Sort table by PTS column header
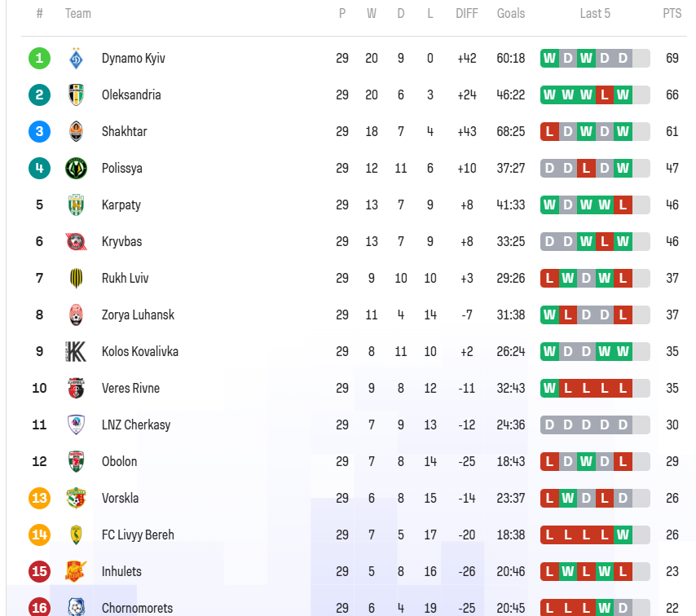Viewport: 696px width, 616px height. point(672,13)
